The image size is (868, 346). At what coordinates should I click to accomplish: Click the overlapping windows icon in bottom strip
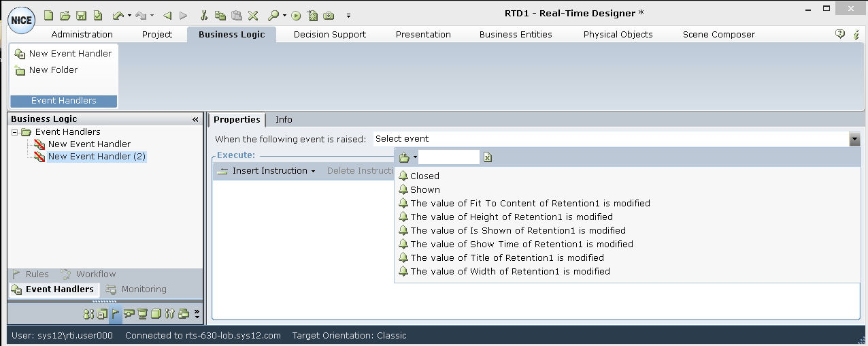(x=184, y=314)
